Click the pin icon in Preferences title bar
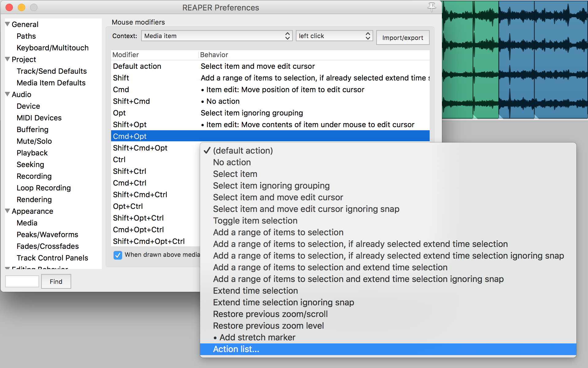Screen dimensions: 588x368 tap(431, 7)
